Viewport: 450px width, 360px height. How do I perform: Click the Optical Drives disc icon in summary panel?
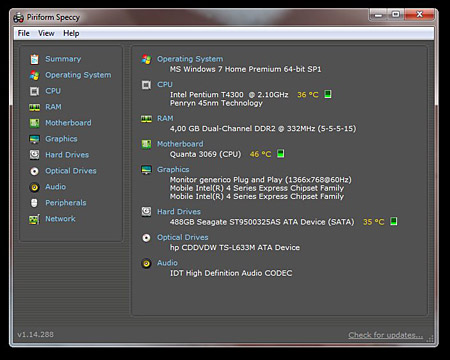point(146,238)
